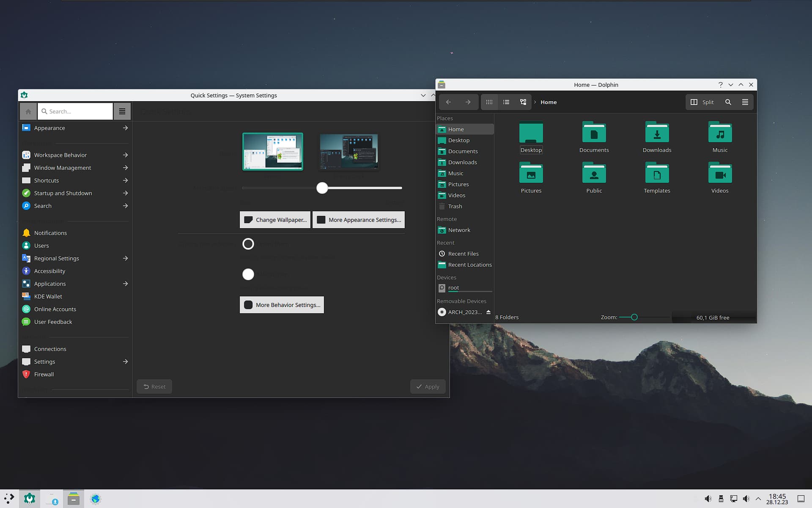
Task: Click the back navigation arrow in Dolphin
Action: [x=448, y=102]
